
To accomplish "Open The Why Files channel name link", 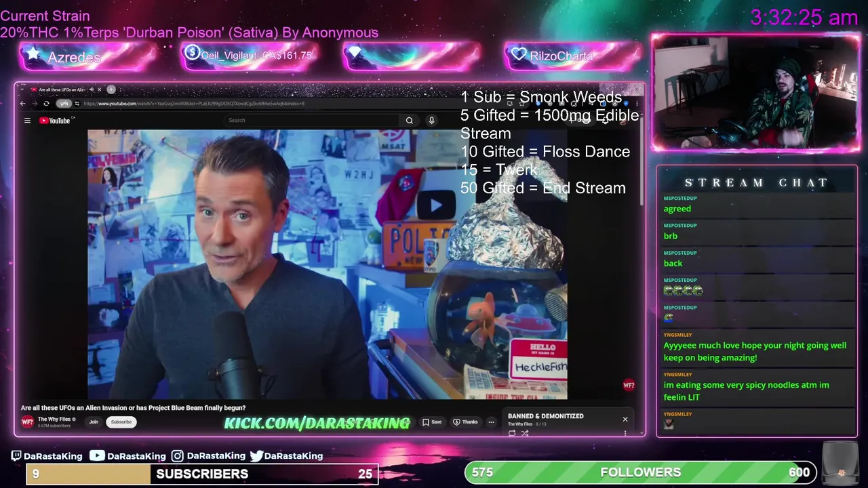I will [55, 419].
